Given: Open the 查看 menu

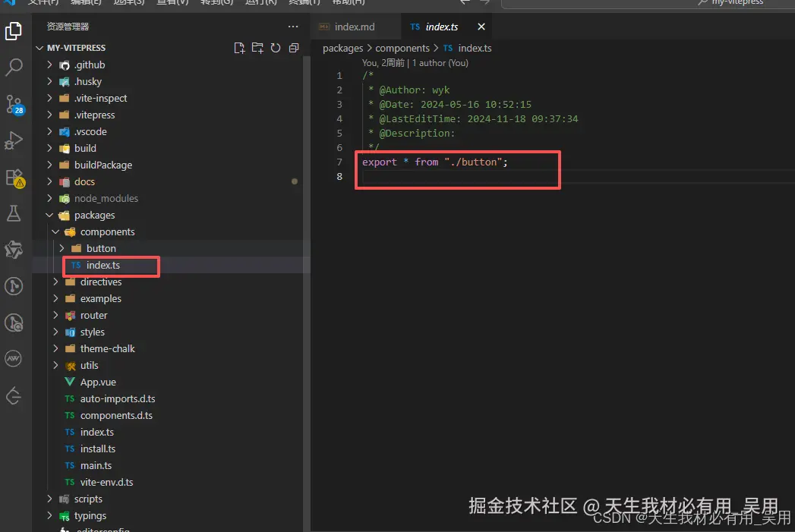Looking at the screenshot, I should tap(172, 3).
